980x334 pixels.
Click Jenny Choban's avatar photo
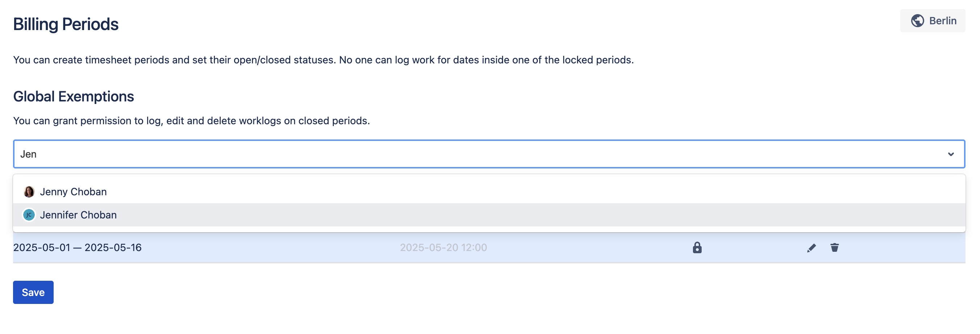[x=29, y=192]
